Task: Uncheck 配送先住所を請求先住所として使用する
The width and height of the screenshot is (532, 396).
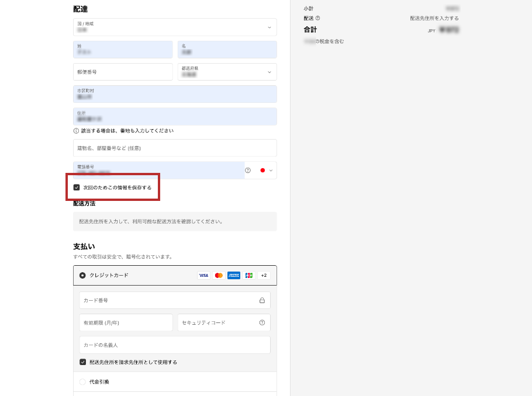Action: pos(83,362)
